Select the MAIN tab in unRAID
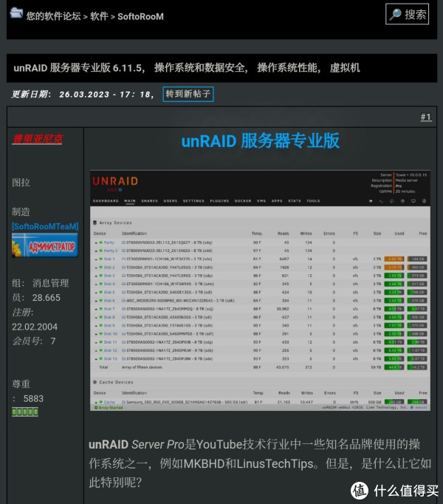The width and height of the screenshot is (443, 504). 130,201
